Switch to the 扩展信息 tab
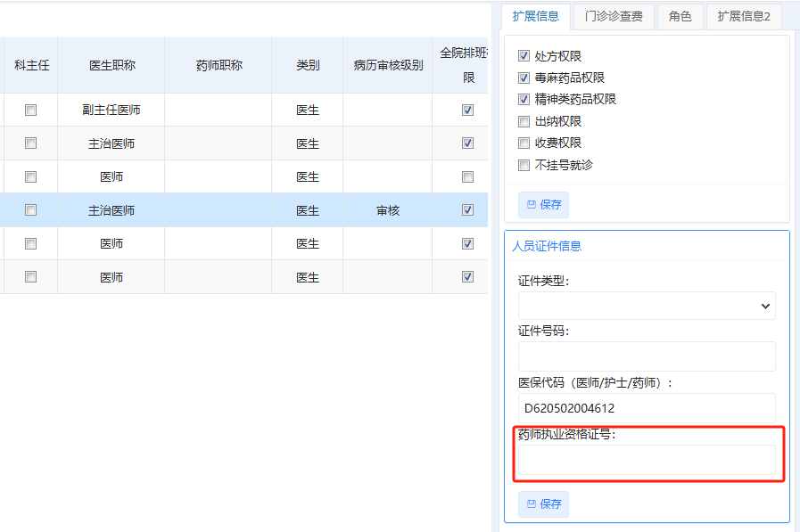Viewport: 800px width, 532px height. [x=536, y=16]
